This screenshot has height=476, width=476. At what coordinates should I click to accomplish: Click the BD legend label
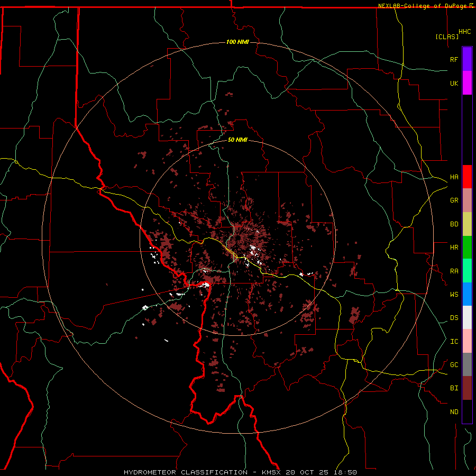454,224
